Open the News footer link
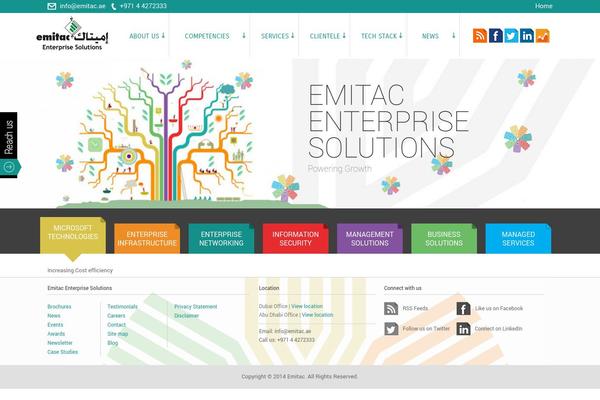 [54, 316]
